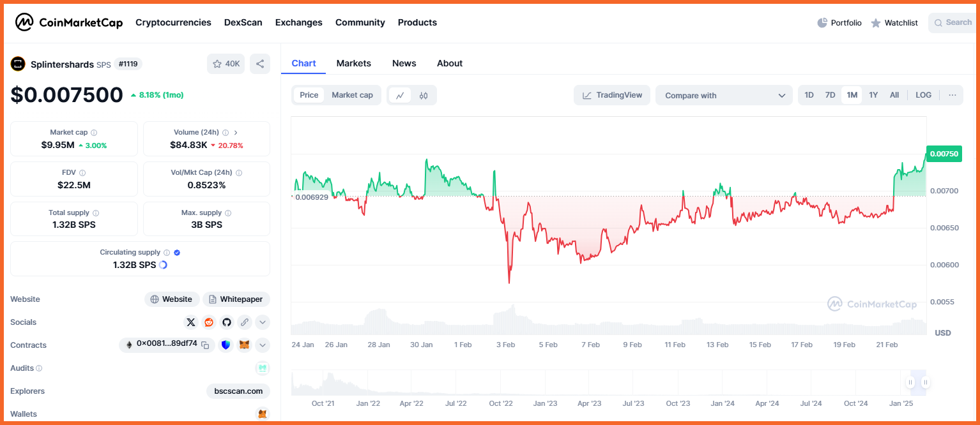Open the Splintershards Website link

pyautogui.click(x=172, y=299)
